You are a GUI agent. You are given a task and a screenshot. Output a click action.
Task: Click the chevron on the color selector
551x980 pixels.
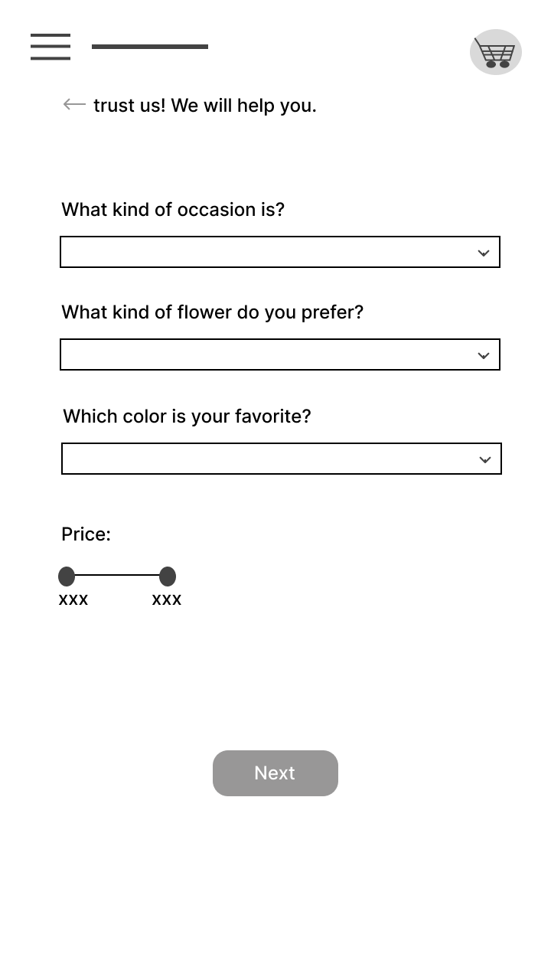pyautogui.click(x=484, y=459)
